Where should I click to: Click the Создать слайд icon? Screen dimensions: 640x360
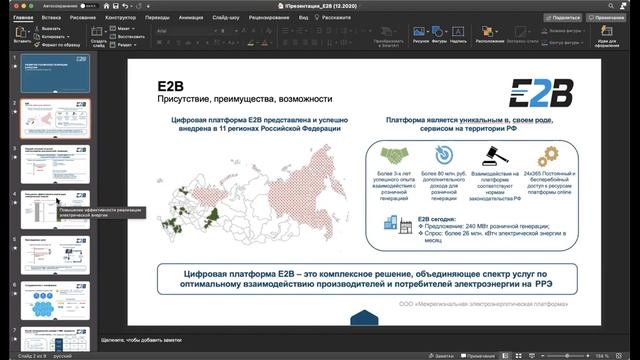pyautogui.click(x=97, y=31)
